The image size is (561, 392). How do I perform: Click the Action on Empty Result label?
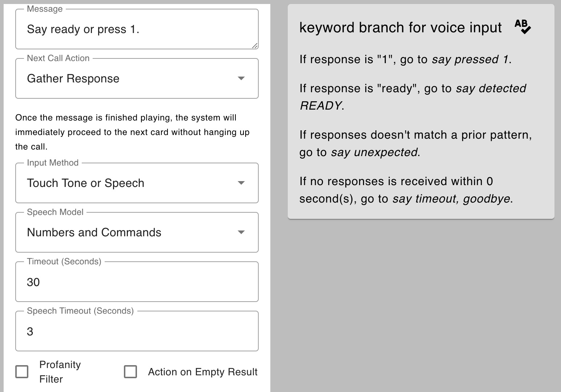click(x=203, y=372)
